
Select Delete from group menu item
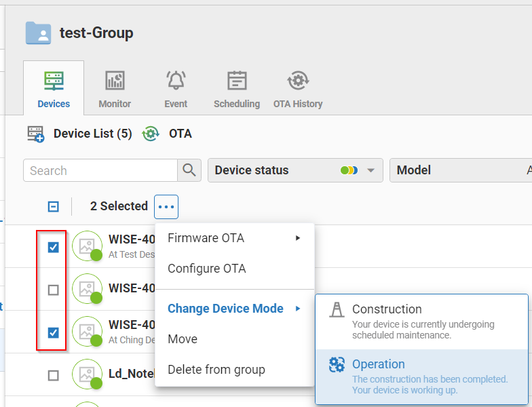(x=216, y=370)
